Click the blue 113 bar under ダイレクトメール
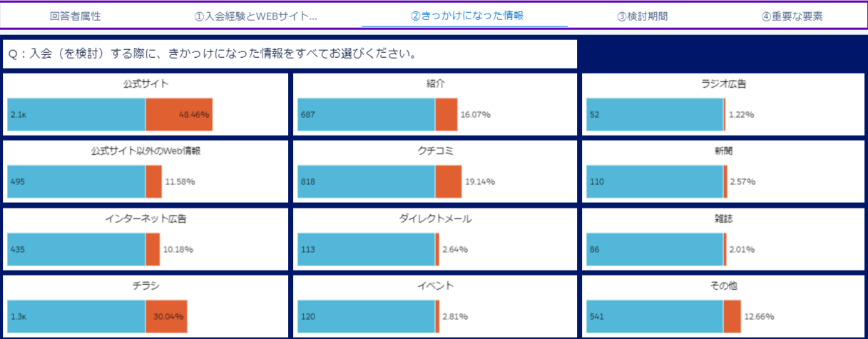Image resolution: width=868 pixels, height=339 pixels. pos(366,250)
